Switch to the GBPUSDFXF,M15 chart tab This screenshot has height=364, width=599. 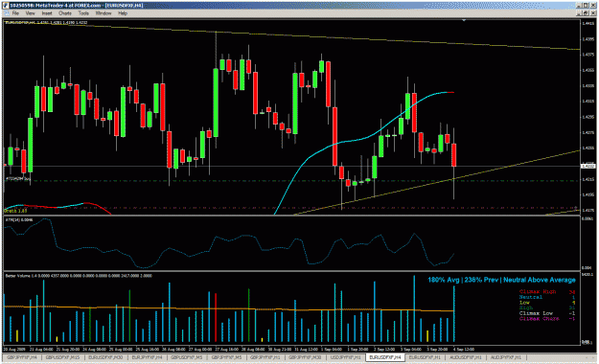pyautogui.click(x=62, y=357)
